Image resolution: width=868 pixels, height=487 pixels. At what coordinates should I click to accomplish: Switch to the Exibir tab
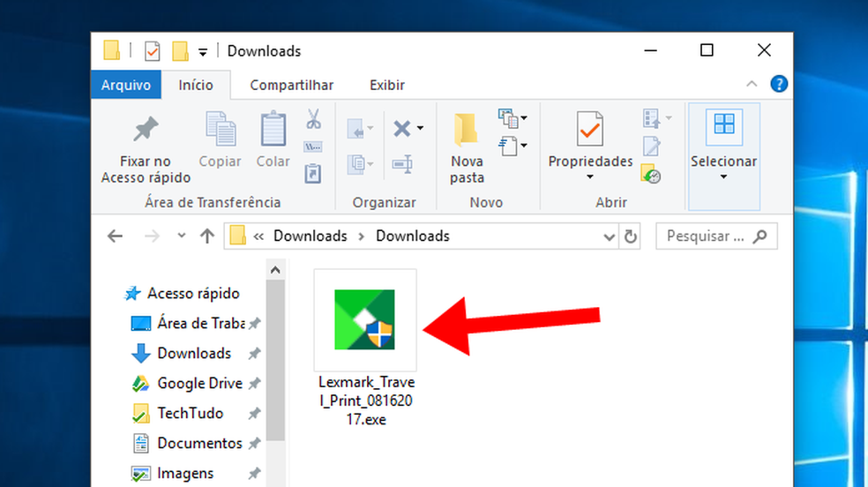click(387, 86)
